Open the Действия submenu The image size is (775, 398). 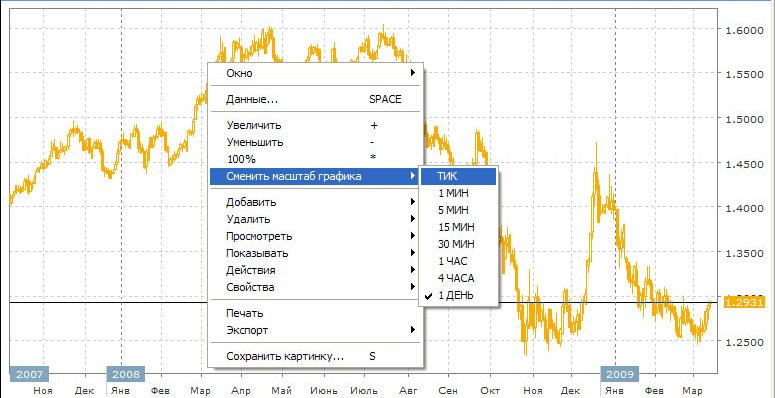coord(315,270)
